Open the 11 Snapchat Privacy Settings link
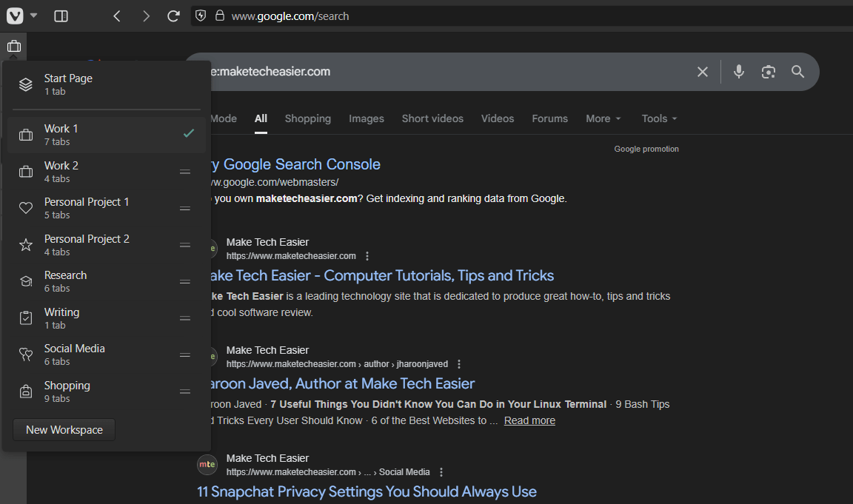 click(x=367, y=491)
